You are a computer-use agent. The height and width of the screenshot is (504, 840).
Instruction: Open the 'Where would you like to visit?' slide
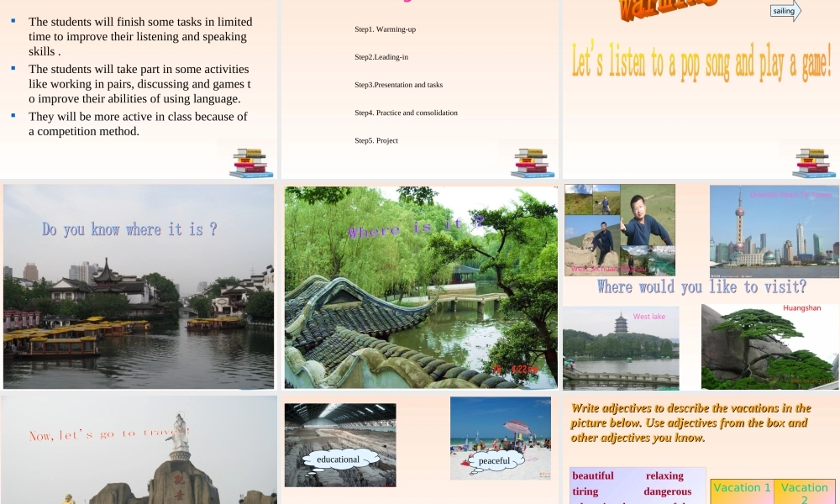(x=701, y=286)
